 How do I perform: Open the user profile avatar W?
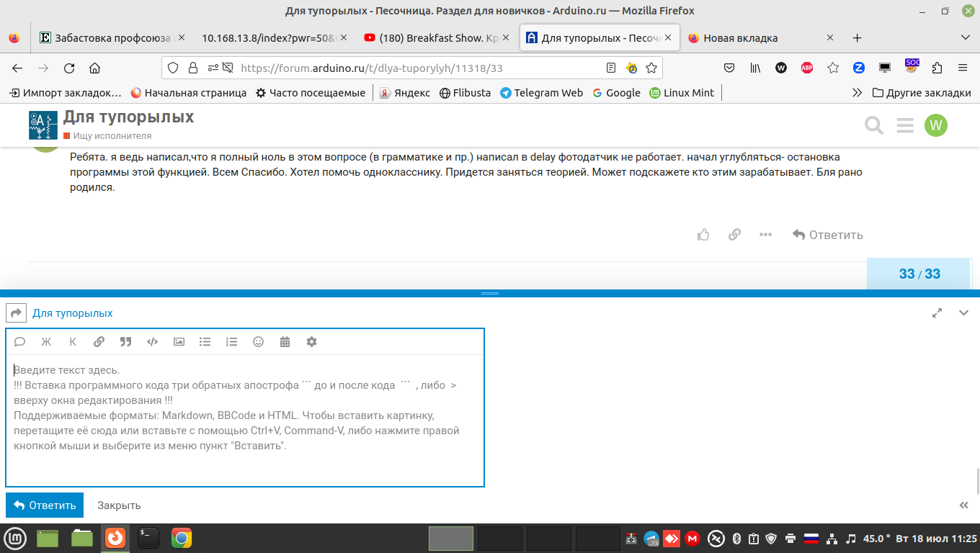click(936, 125)
